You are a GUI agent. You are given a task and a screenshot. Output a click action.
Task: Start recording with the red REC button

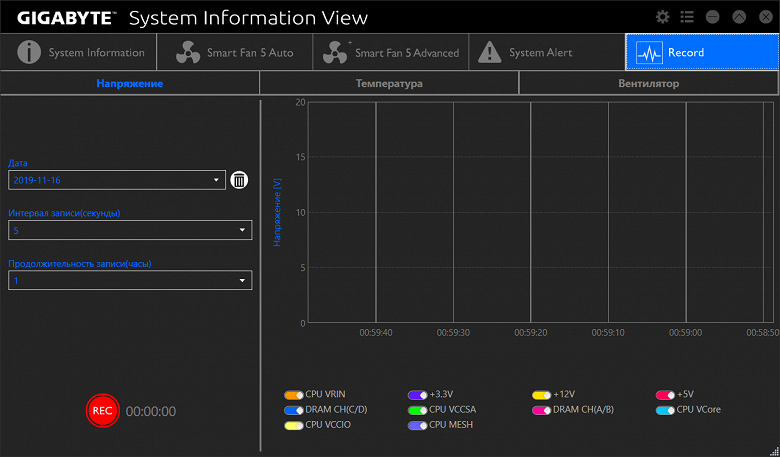102,410
